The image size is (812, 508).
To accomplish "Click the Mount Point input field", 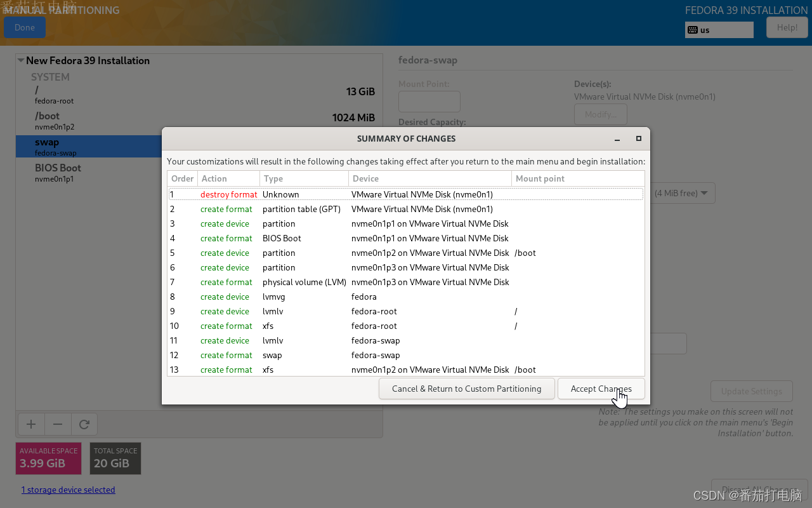I will [429, 102].
